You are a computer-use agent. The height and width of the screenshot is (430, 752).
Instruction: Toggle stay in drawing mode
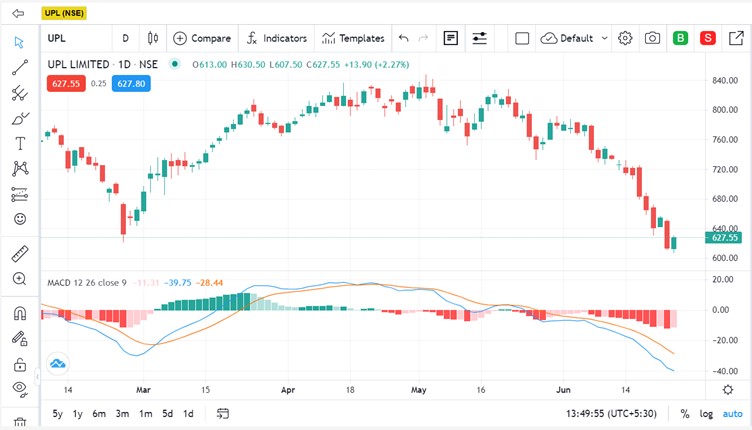pyautogui.click(x=20, y=338)
